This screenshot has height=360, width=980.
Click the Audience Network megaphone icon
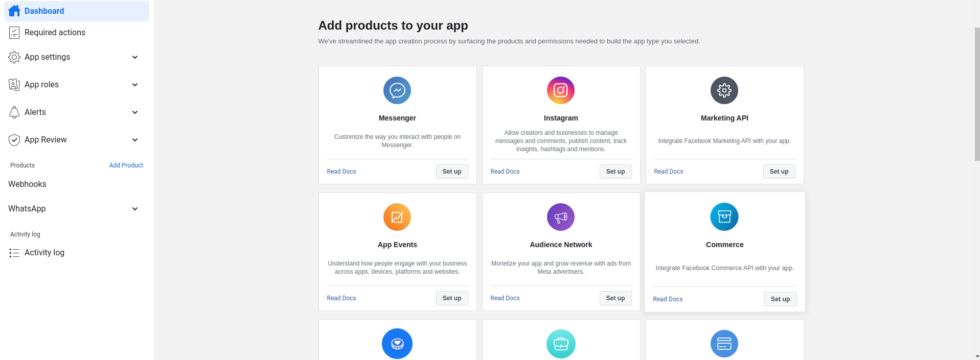click(x=561, y=217)
